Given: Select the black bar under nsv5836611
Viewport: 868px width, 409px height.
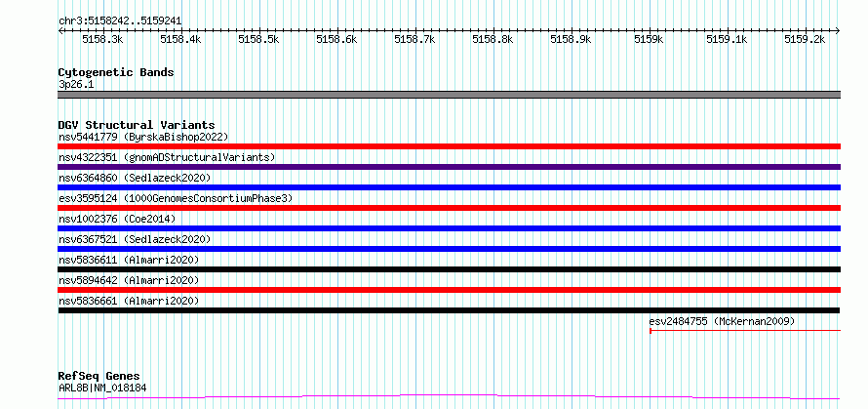Looking at the screenshot, I should 450,269.
